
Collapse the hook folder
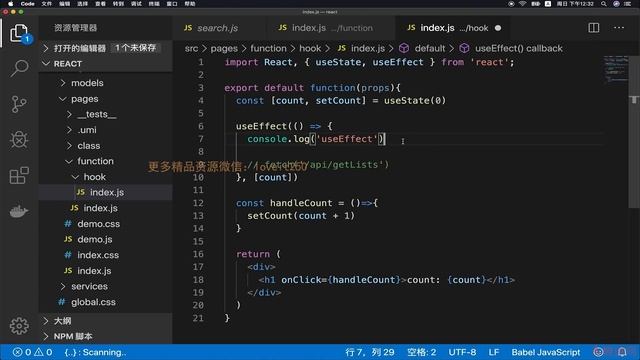[94, 177]
